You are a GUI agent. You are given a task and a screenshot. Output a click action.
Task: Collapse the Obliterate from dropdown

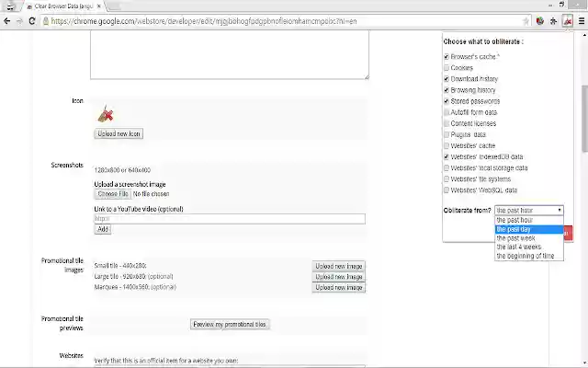point(529,211)
